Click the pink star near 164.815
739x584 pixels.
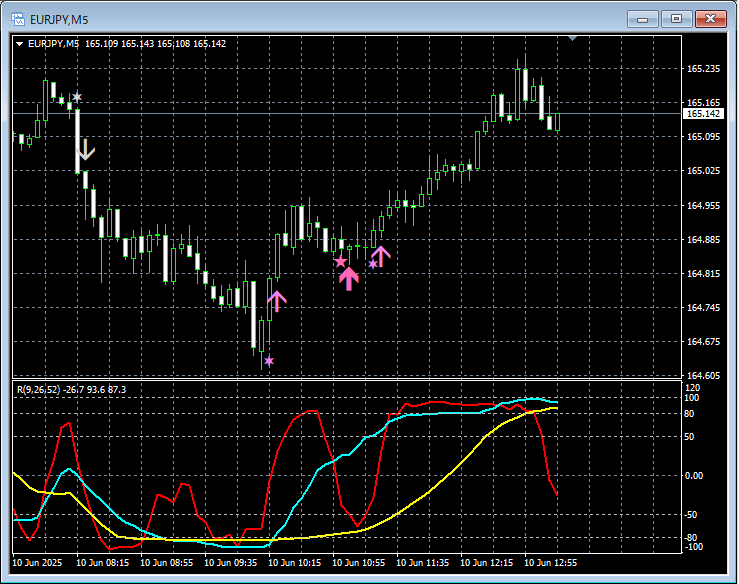(340, 262)
